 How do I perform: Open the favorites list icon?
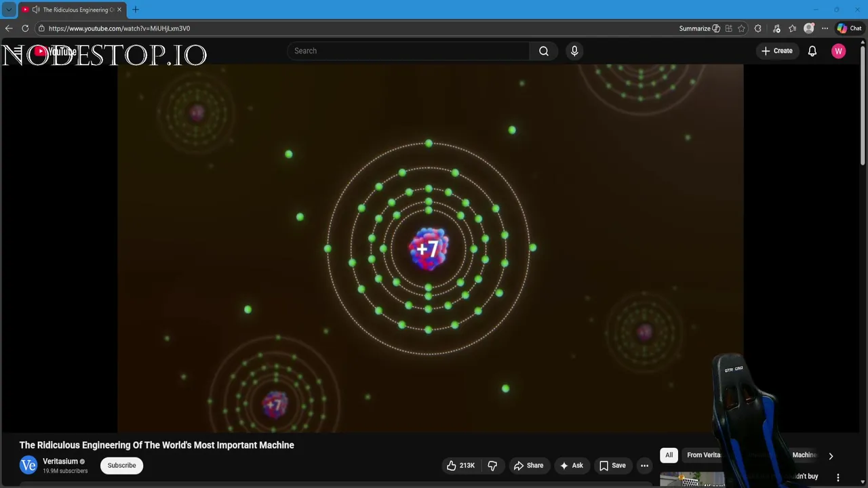tap(793, 28)
